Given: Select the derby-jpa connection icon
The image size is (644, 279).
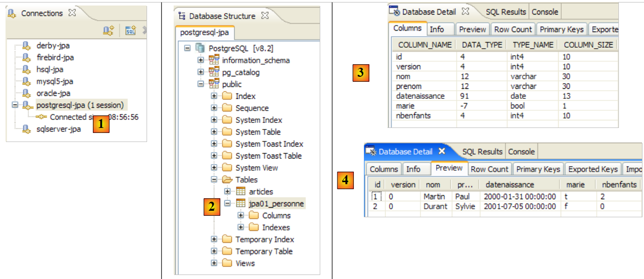Looking at the screenshot, I should pos(27,46).
